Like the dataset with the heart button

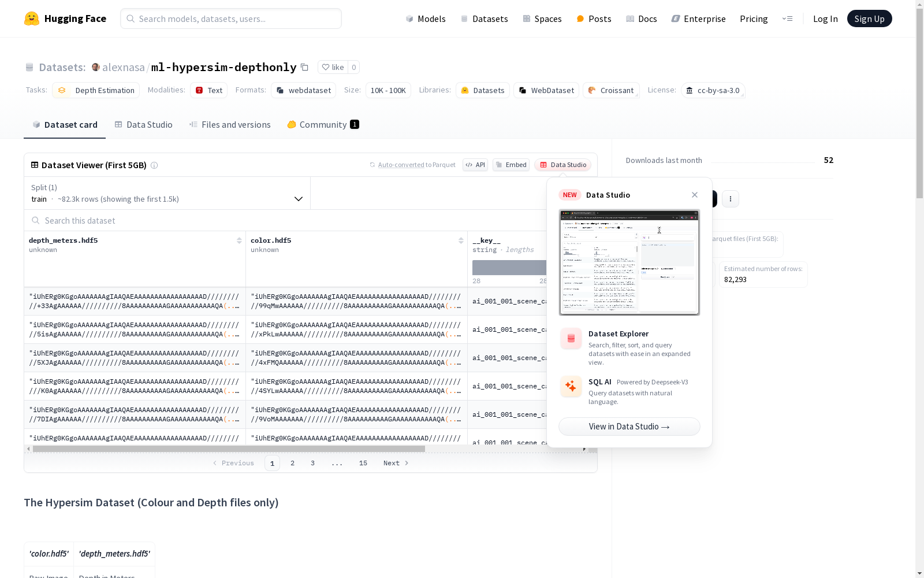[333, 67]
